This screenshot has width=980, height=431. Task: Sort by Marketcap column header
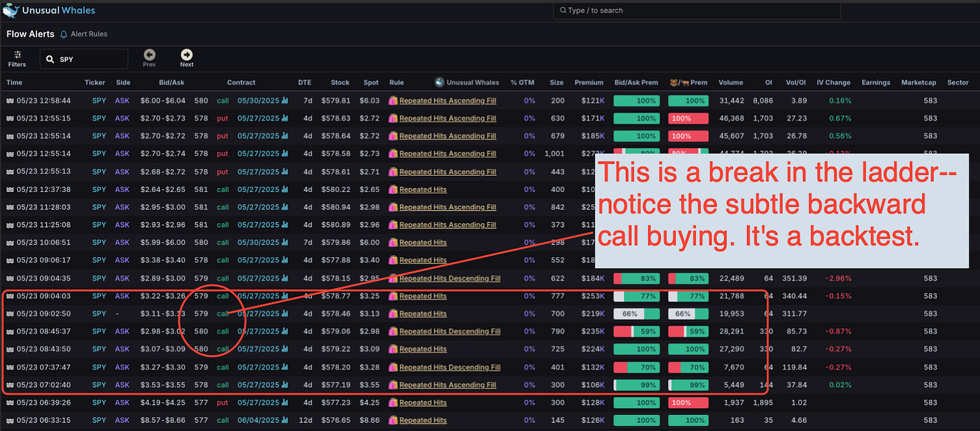pos(919,82)
